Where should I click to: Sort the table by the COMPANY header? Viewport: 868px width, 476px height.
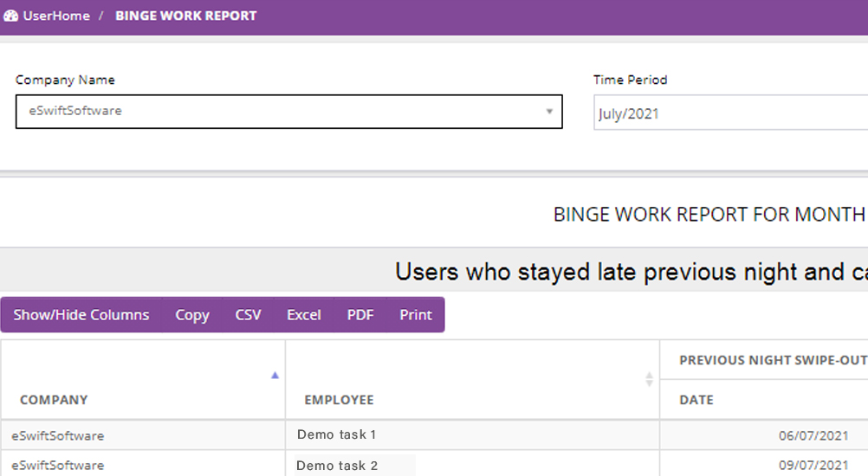pyautogui.click(x=54, y=400)
